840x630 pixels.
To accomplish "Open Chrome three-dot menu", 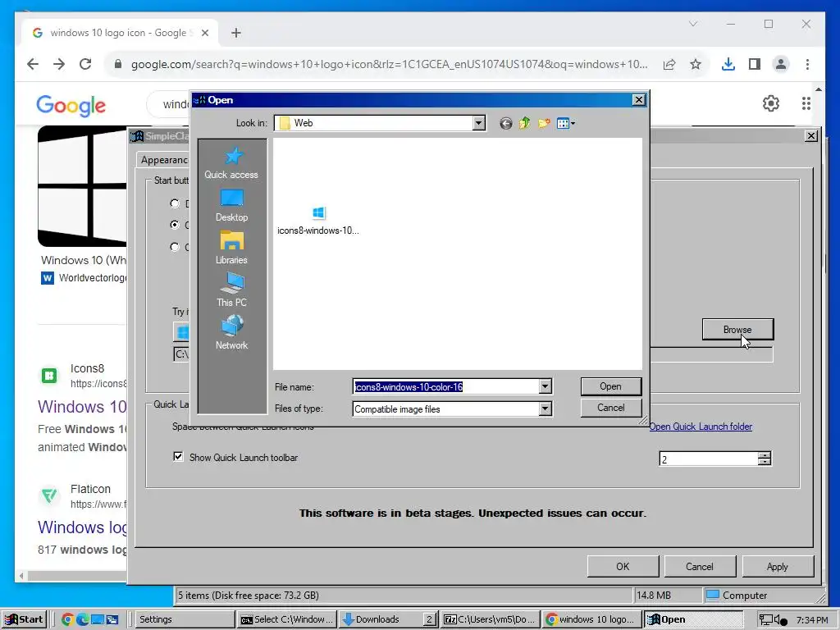I will point(807,64).
